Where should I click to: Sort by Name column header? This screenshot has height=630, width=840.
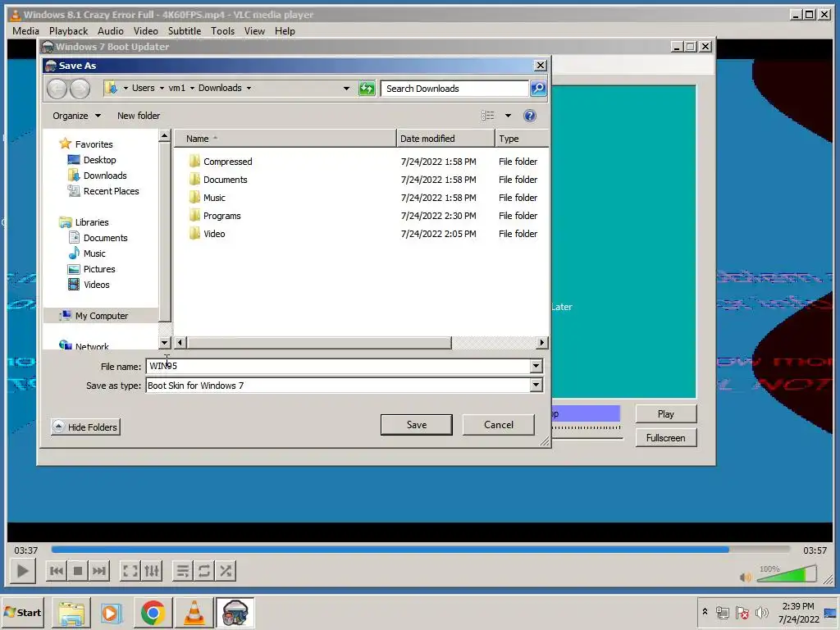click(285, 138)
